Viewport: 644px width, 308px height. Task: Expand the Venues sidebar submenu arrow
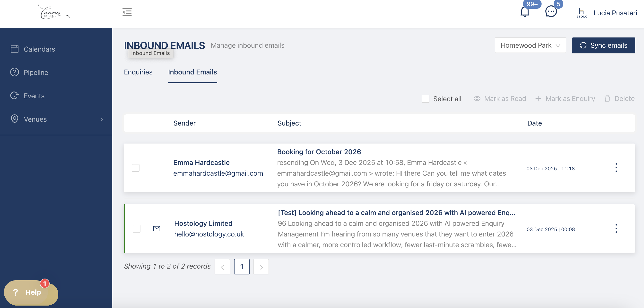(x=102, y=119)
